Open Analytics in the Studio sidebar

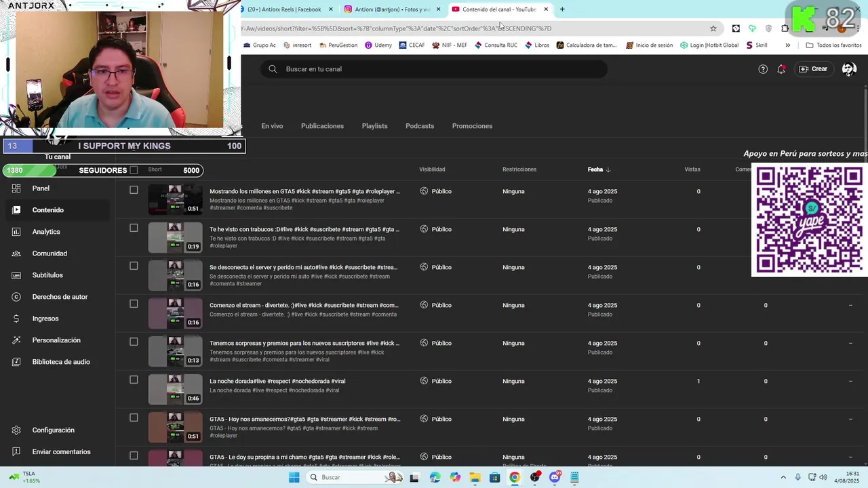point(46,232)
